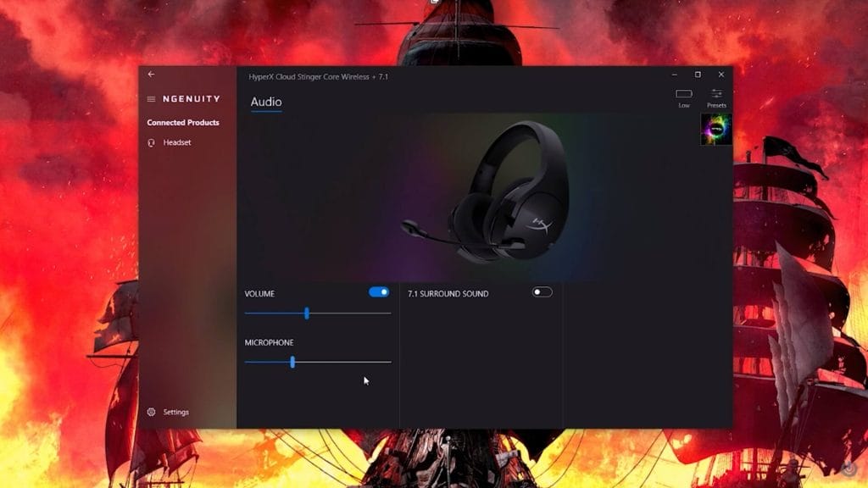
Task: Click the Presets label text
Action: click(x=717, y=106)
